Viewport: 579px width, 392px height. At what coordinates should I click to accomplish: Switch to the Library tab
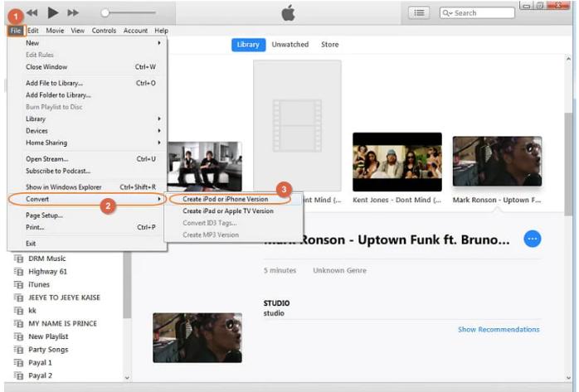(x=248, y=45)
